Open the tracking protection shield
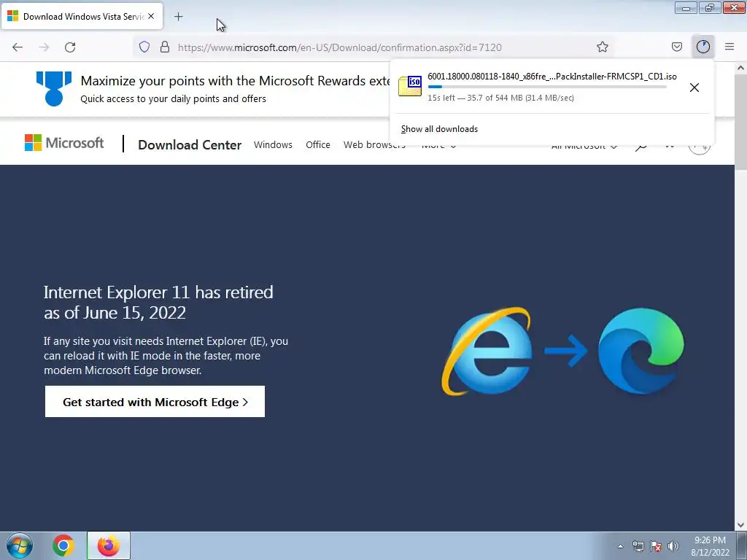 click(144, 47)
